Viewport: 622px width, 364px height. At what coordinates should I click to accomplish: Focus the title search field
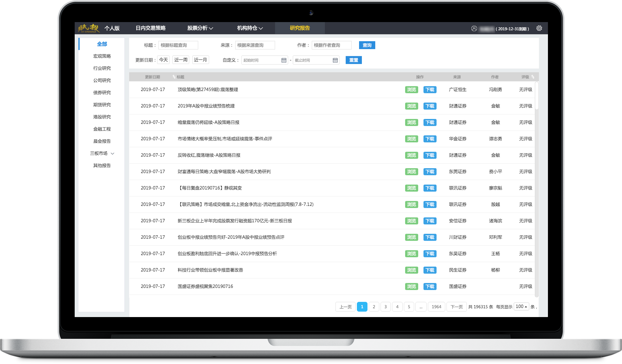[178, 45]
